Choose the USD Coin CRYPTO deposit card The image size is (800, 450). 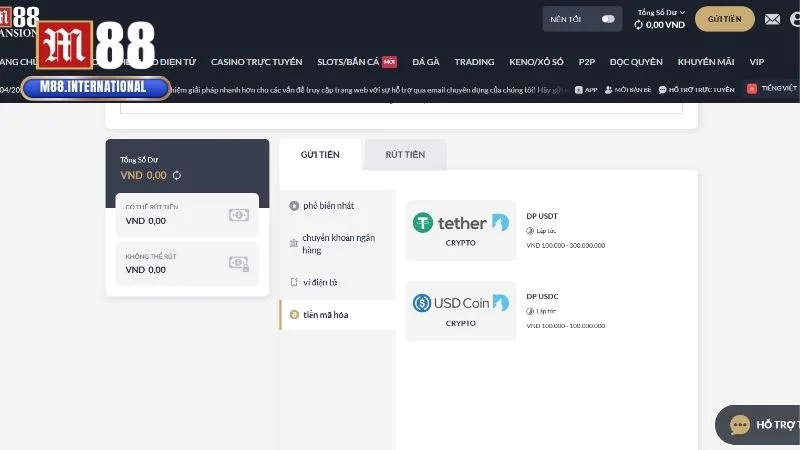pyautogui.click(x=461, y=311)
